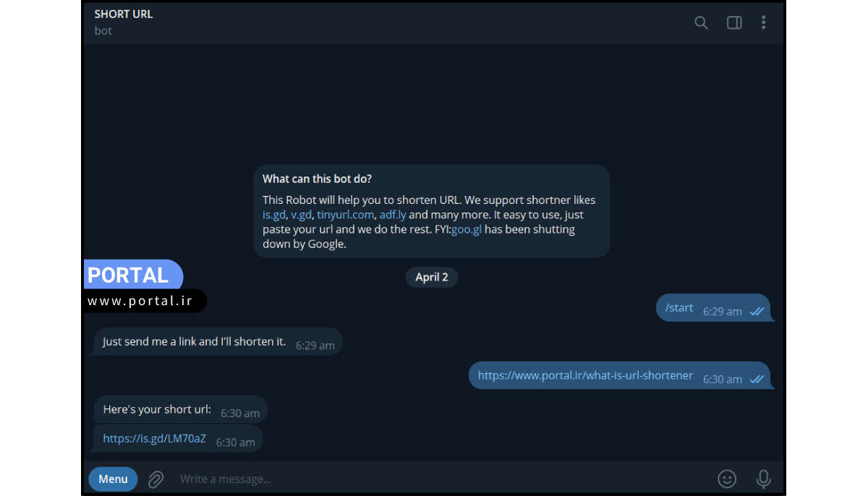Click the paperclip attach file icon
Image resolution: width=868 pixels, height=496 pixels.
pyautogui.click(x=156, y=479)
